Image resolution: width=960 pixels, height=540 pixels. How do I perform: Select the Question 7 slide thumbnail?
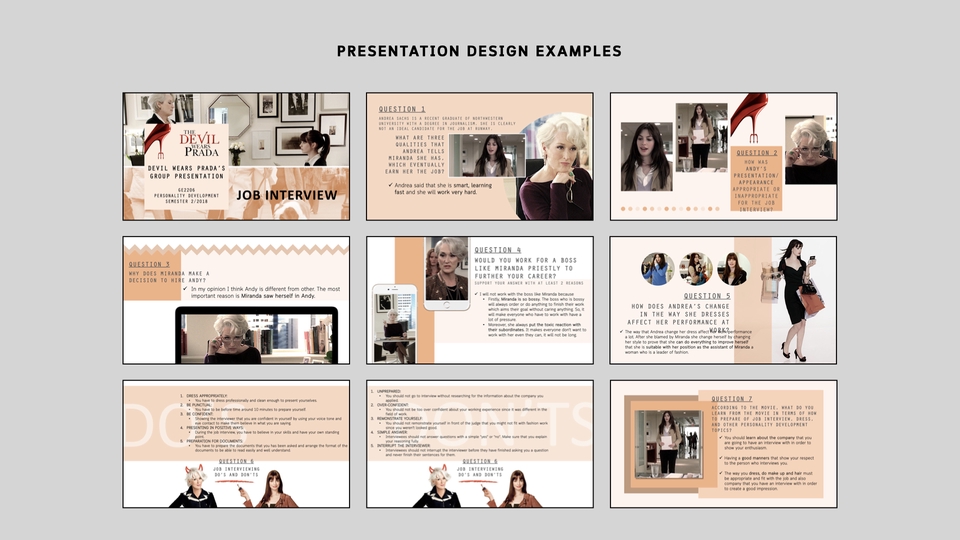click(724, 444)
